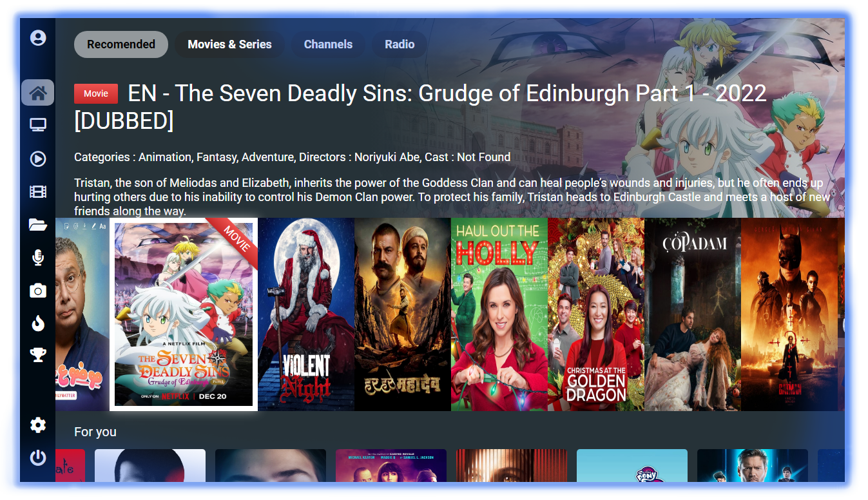
Task: Open the settings gear icon
Action: pos(38,425)
